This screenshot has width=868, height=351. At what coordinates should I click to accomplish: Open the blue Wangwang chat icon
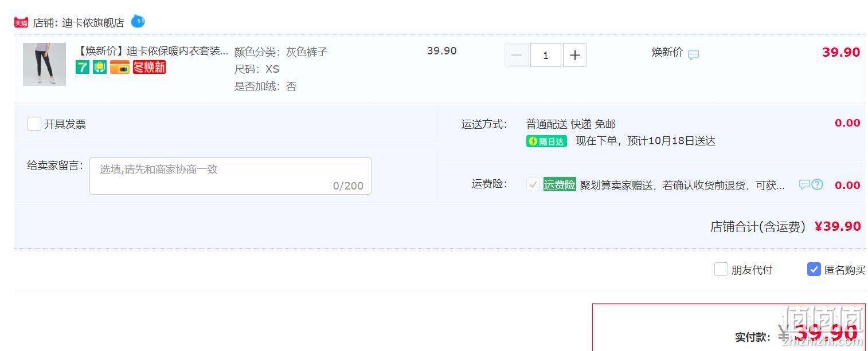pos(138,22)
